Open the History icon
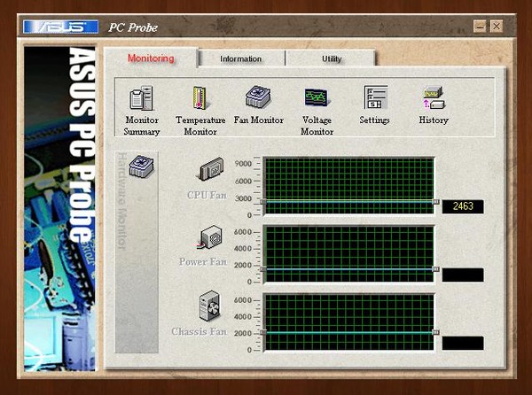Image resolution: width=532 pixels, height=395 pixels. (x=434, y=97)
